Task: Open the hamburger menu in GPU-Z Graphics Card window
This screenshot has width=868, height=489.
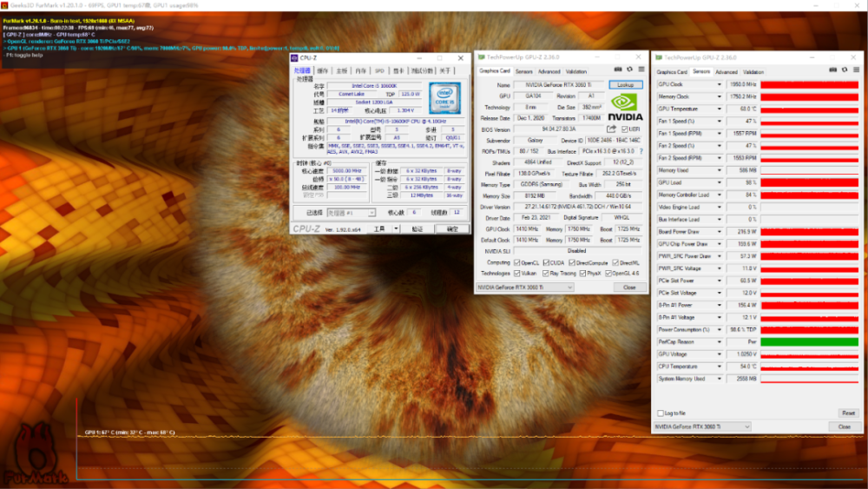Action: [641, 69]
